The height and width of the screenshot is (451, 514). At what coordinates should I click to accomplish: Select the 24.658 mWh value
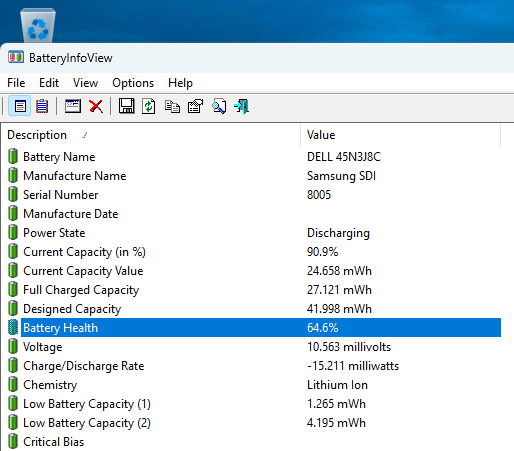339,271
